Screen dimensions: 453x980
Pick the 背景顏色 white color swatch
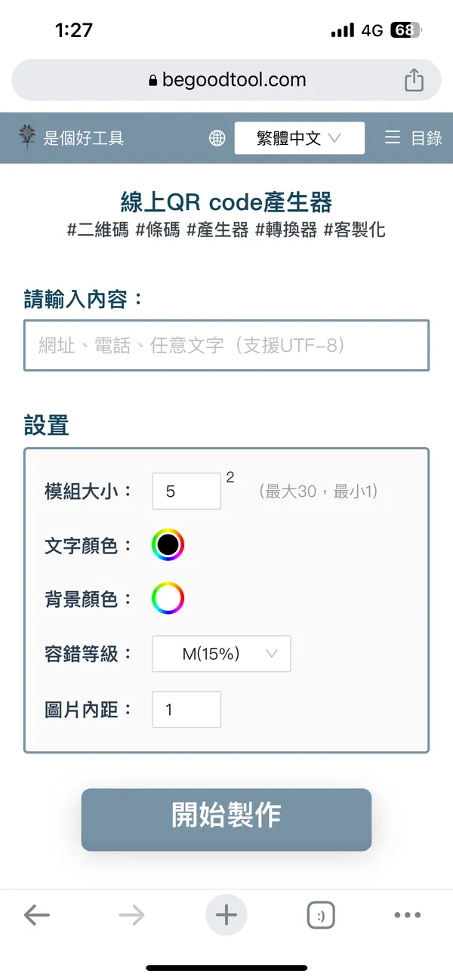168,599
